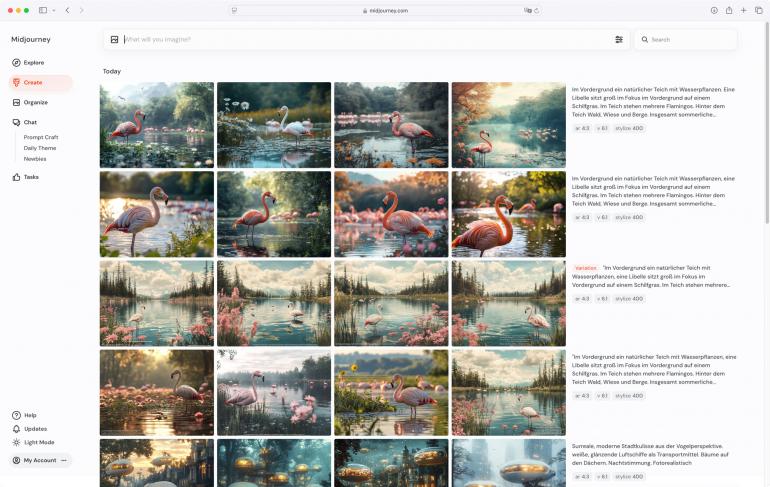Viewport: 770px width, 487px height.
Task: Select the Create paintbrush icon in the sidebar
Action: 16,82
